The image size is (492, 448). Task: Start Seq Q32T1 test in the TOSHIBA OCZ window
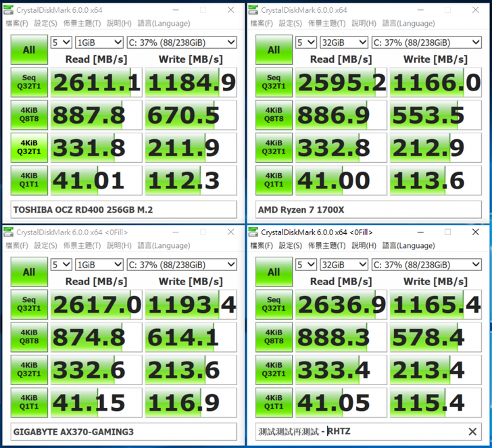pos(29,82)
